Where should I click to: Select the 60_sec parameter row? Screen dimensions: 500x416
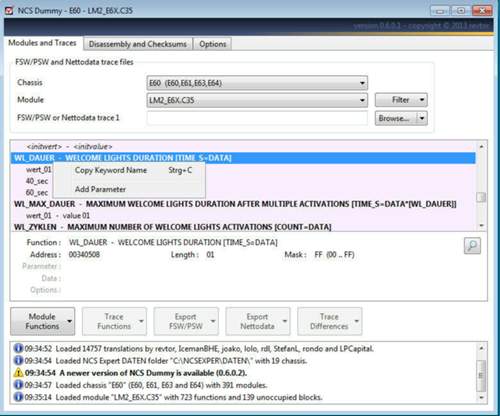pos(37,193)
